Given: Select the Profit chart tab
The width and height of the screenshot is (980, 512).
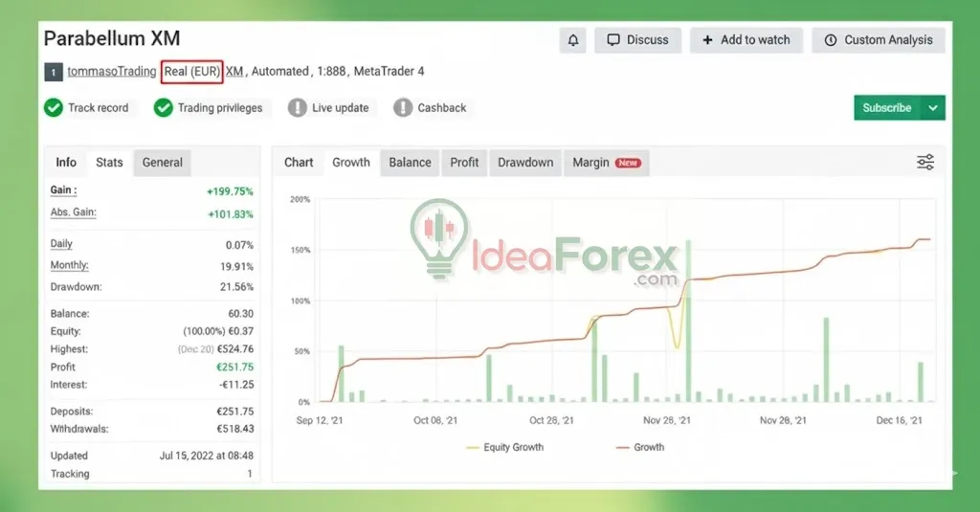Looking at the screenshot, I should pyautogui.click(x=464, y=163).
